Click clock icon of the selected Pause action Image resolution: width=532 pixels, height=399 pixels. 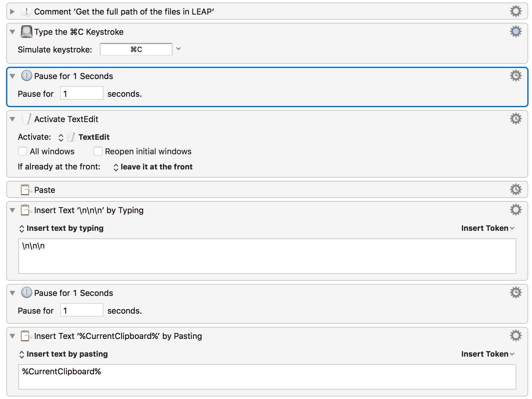click(27, 76)
